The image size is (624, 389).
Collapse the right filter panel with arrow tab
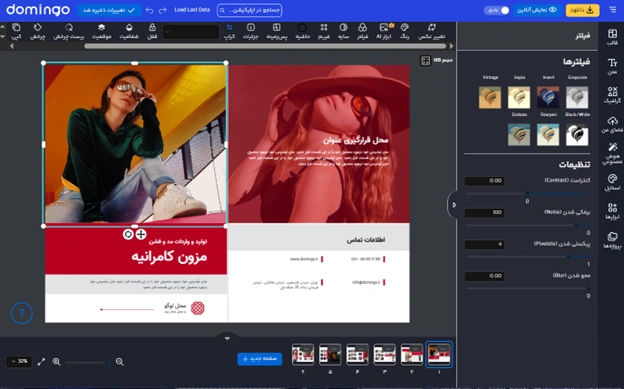(453, 205)
